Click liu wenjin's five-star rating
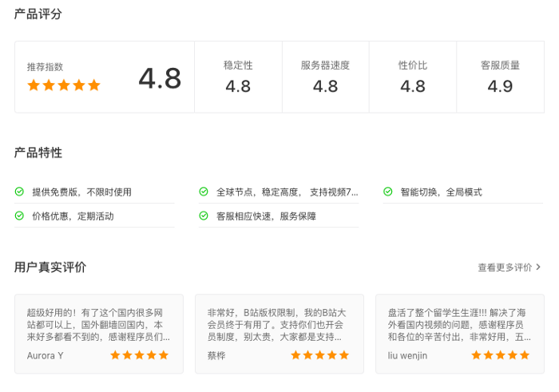Screen dimensions: 559x392 tap(501, 355)
